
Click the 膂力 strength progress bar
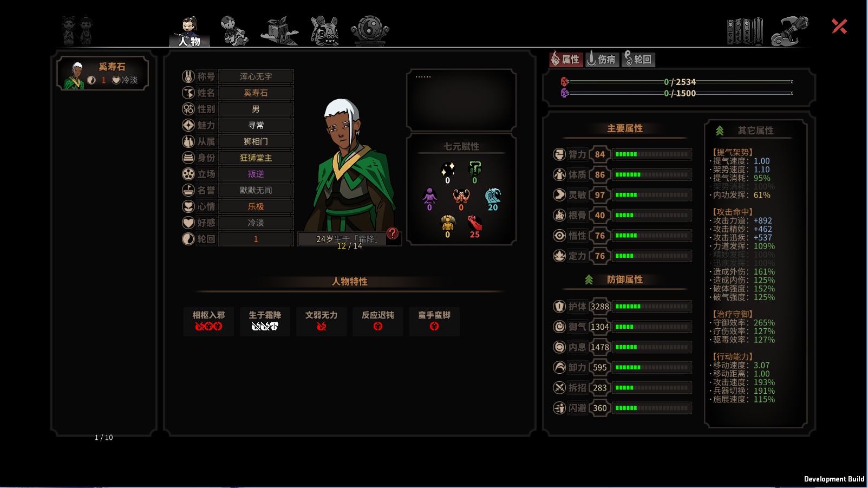coord(652,154)
